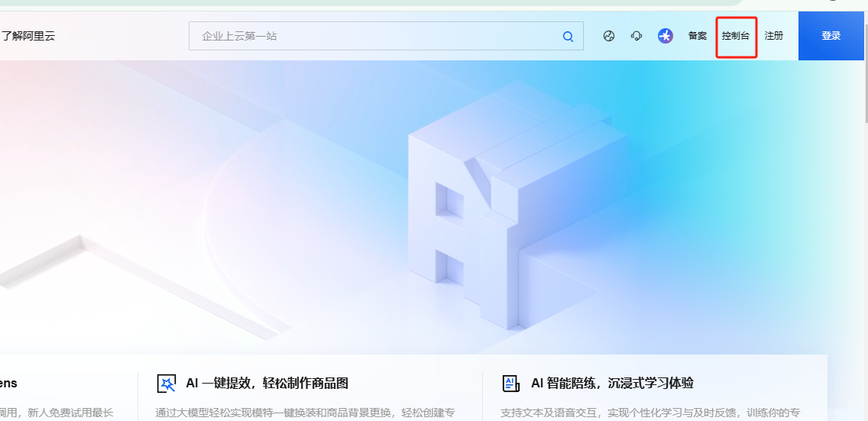Click the 注册 link

coord(774,36)
